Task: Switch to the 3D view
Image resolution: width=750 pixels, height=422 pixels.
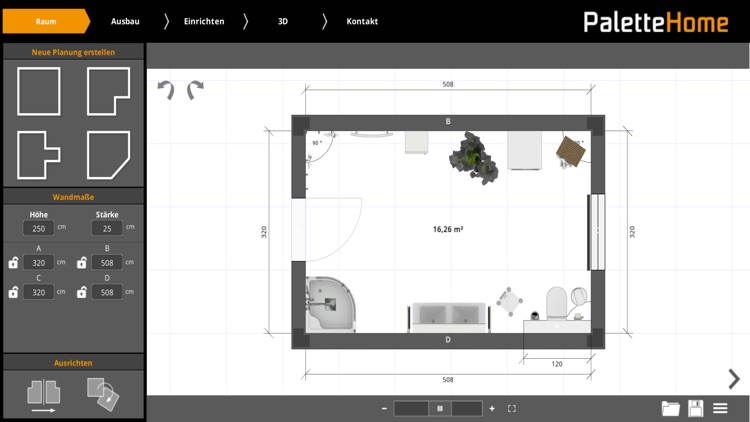Action: (283, 21)
